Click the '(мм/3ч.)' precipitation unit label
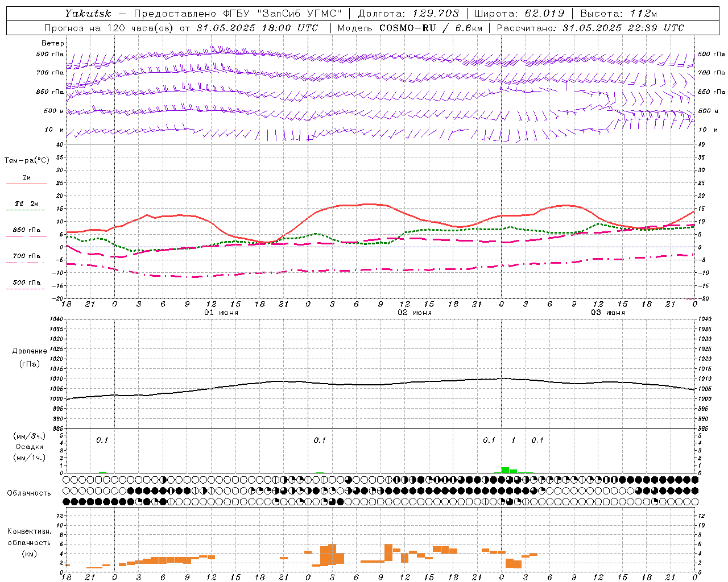728x582 pixels. [30, 436]
